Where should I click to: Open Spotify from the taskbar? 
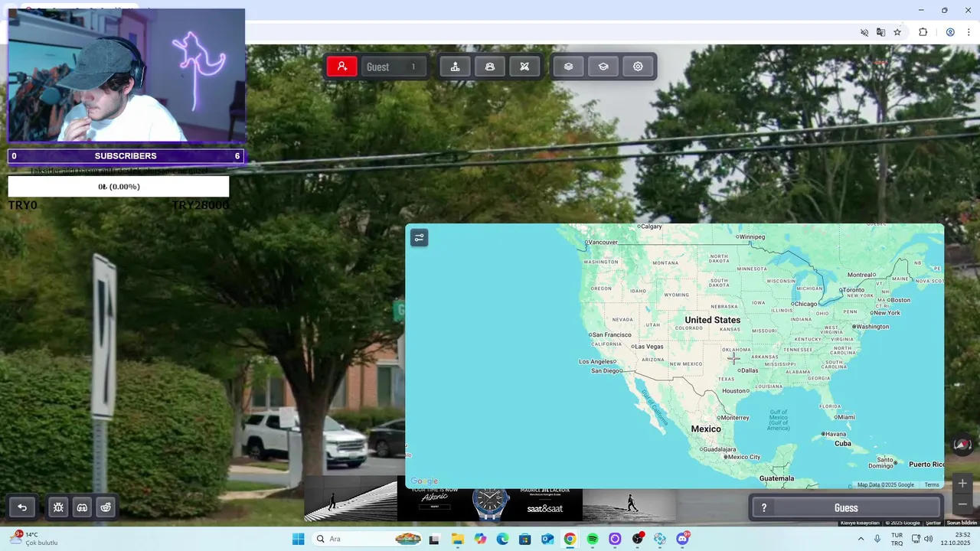(x=593, y=539)
